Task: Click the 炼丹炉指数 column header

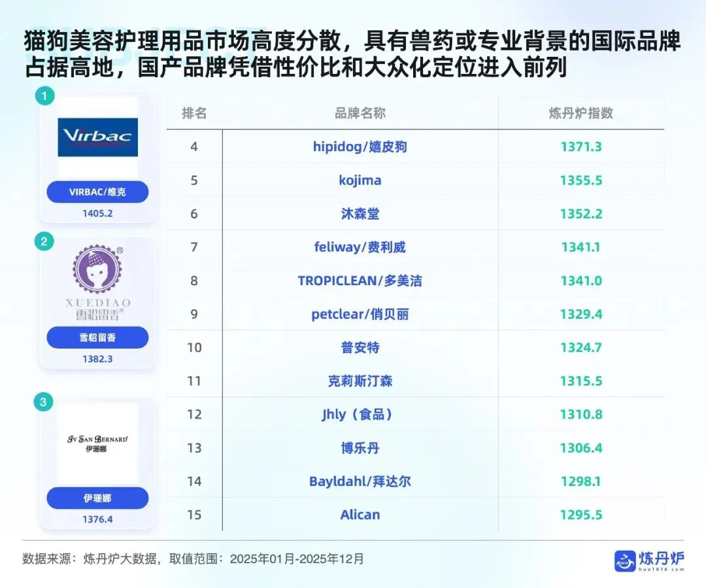Action: pyautogui.click(x=581, y=113)
